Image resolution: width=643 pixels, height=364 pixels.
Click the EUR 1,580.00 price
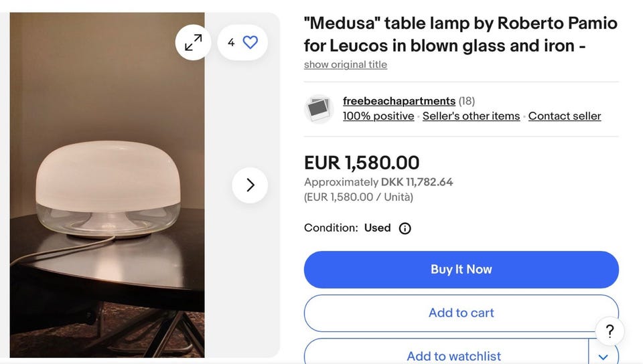(x=362, y=163)
